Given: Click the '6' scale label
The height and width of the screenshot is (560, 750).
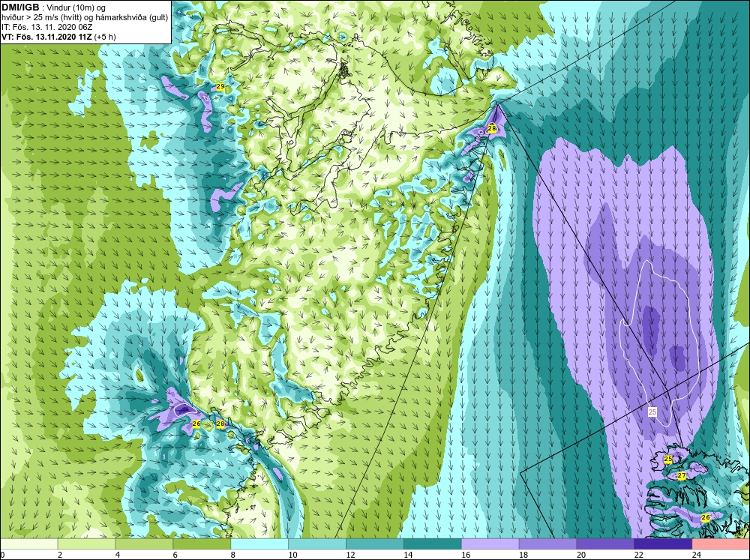Looking at the screenshot, I should (175, 555).
